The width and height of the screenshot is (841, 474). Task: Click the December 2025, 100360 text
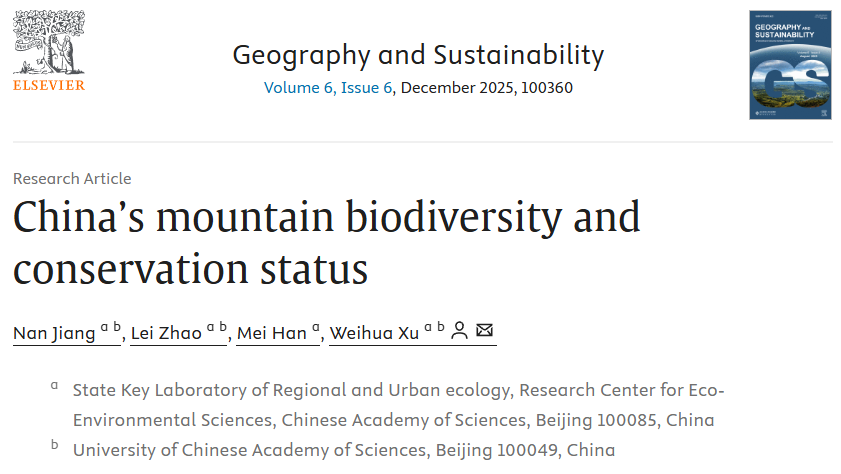coord(487,87)
